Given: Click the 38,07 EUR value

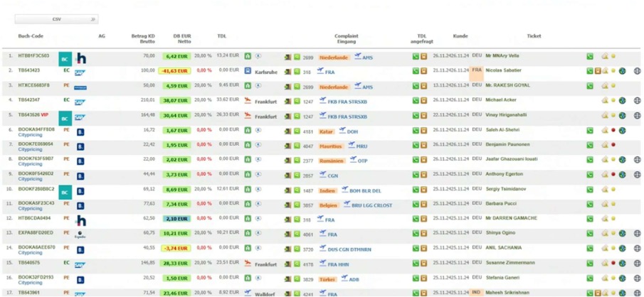Looking at the screenshot, I should tap(176, 100).
